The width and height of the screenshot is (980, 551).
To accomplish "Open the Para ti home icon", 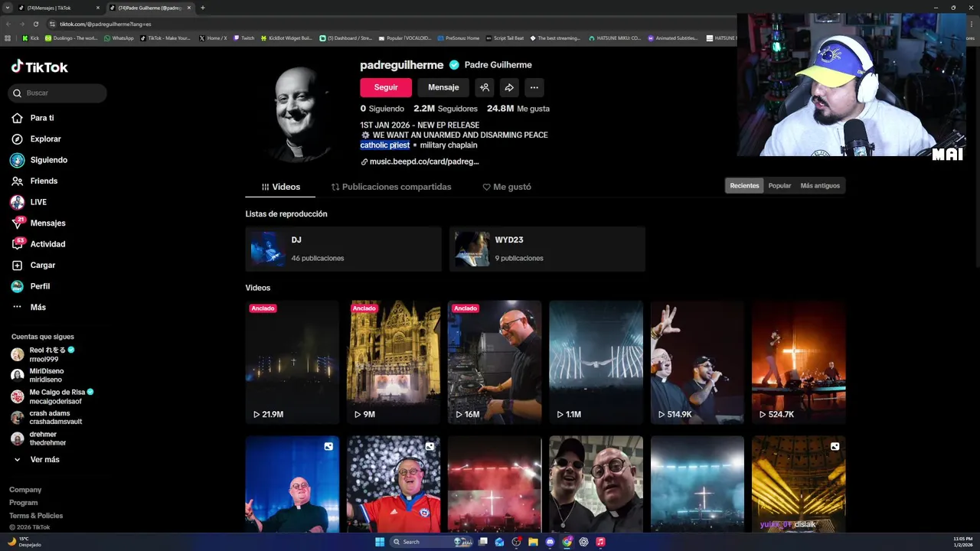I will [17, 118].
